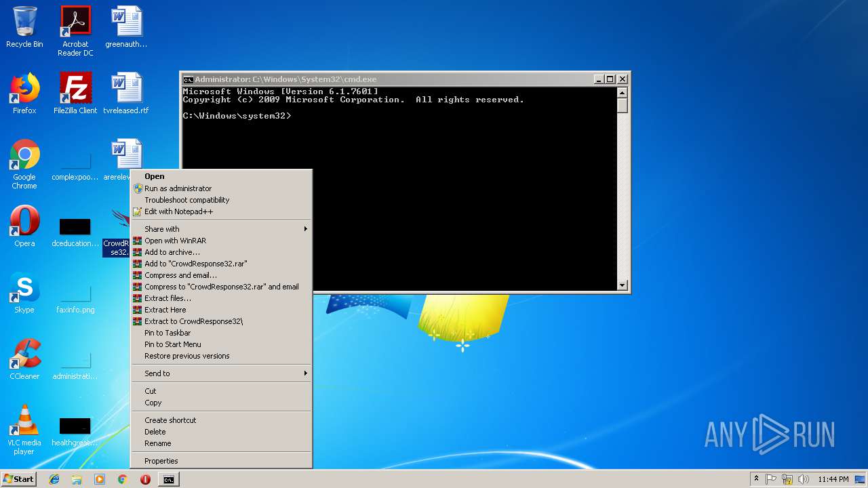Viewport: 868px width, 488px height.
Task: Choose Open in context menu
Action: tap(221, 176)
